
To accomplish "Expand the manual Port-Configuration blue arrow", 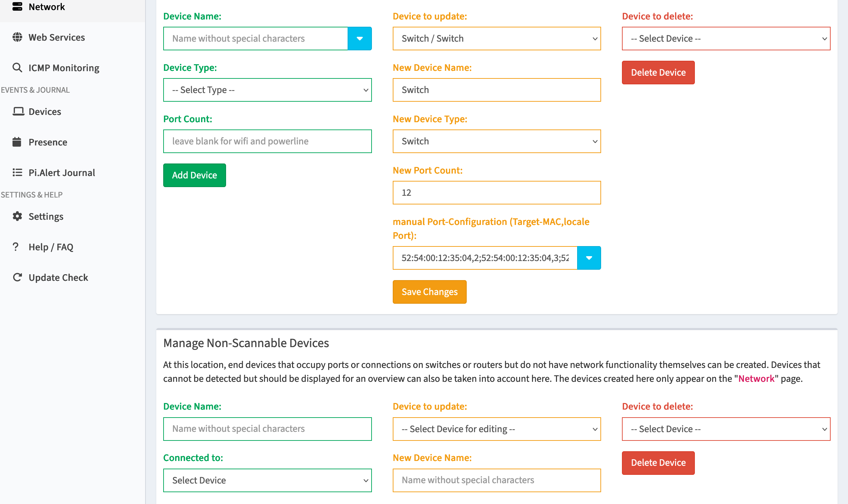I will pos(589,258).
